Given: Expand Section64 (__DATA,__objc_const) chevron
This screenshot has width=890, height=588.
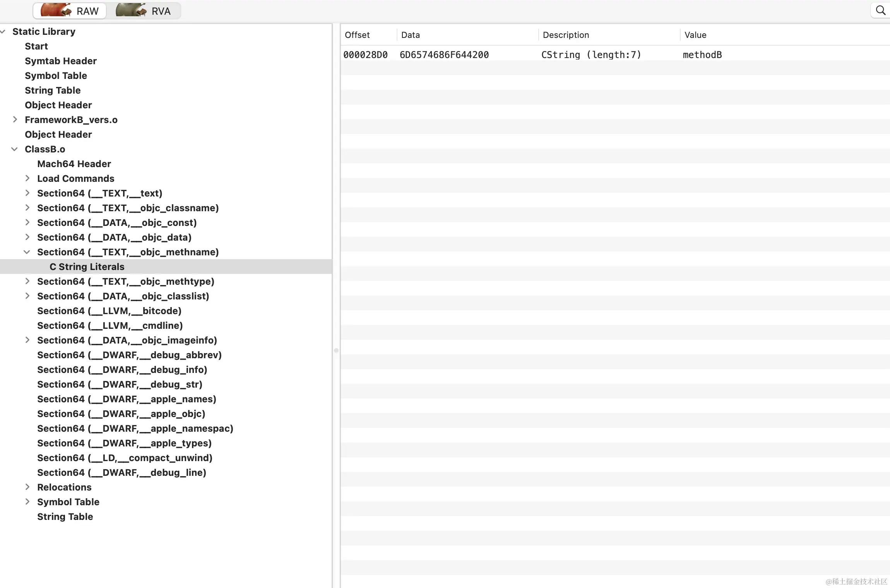Looking at the screenshot, I should [x=27, y=222].
